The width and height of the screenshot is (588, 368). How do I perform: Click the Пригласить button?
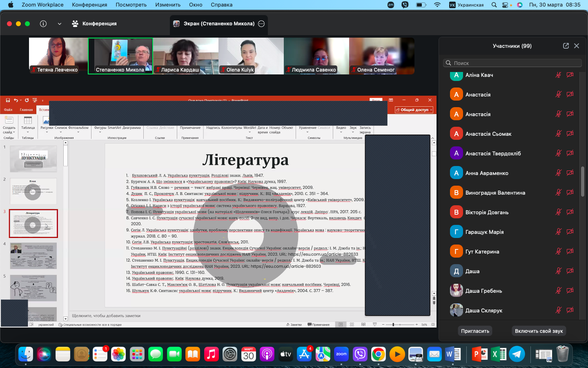475,331
